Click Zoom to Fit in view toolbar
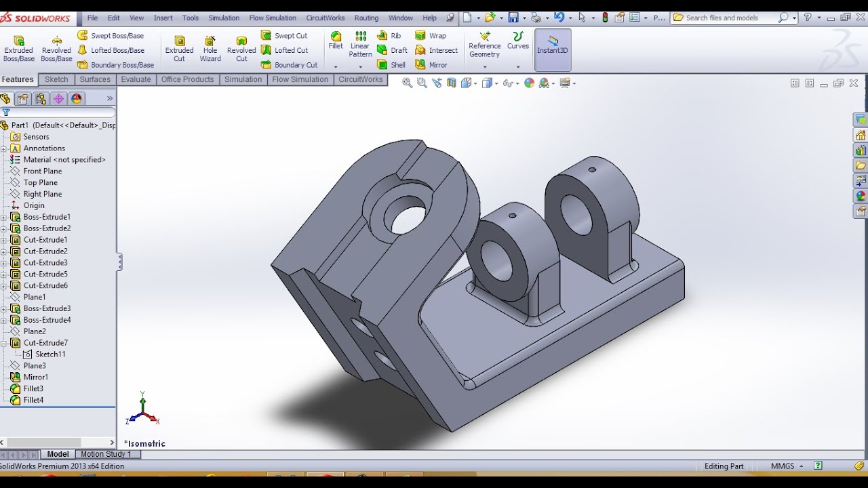The height and width of the screenshot is (488, 868). click(407, 83)
